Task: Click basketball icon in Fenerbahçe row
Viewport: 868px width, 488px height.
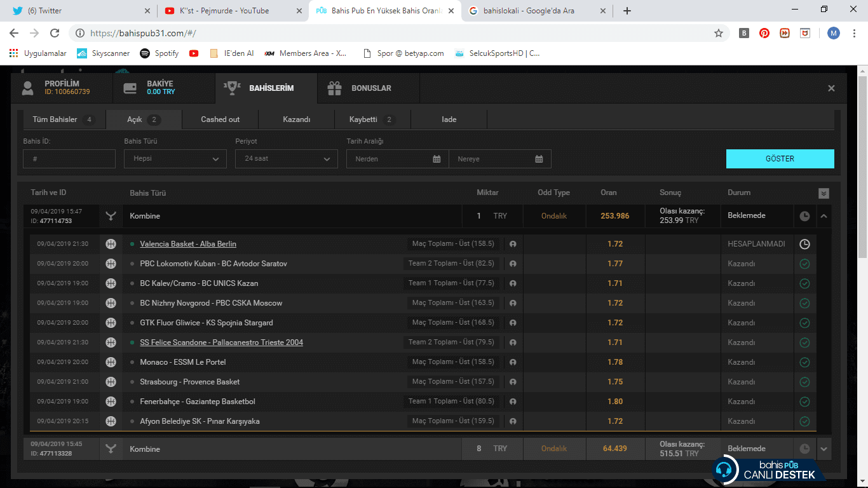Action: tap(111, 402)
